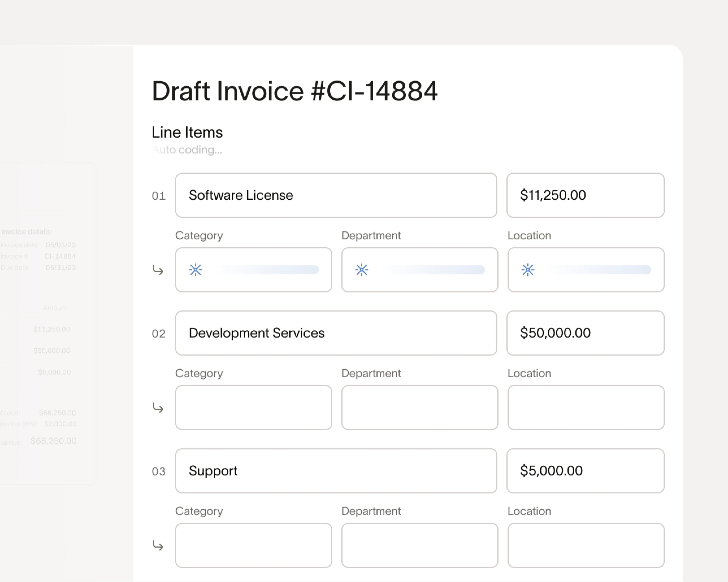Click sparkle icon in Software License Location field
This screenshot has height=582, width=728.
[x=528, y=270]
